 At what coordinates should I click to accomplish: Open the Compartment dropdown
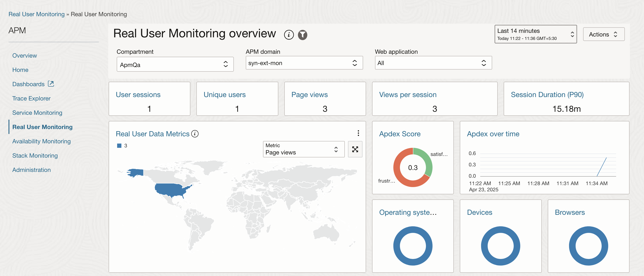175,64
